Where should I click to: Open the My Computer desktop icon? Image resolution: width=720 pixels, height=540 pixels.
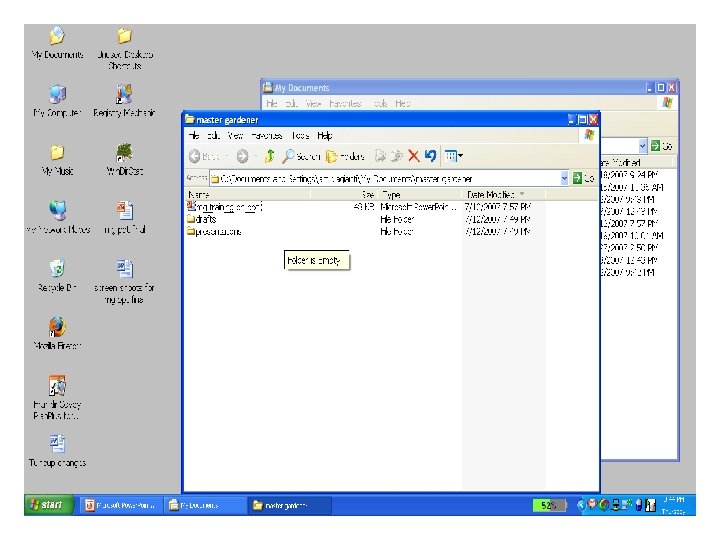point(57,101)
